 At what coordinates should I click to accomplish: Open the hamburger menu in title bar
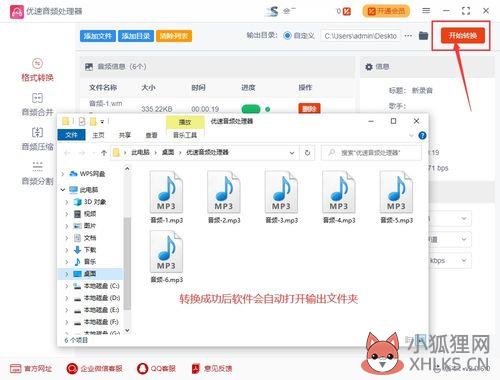coord(426,11)
